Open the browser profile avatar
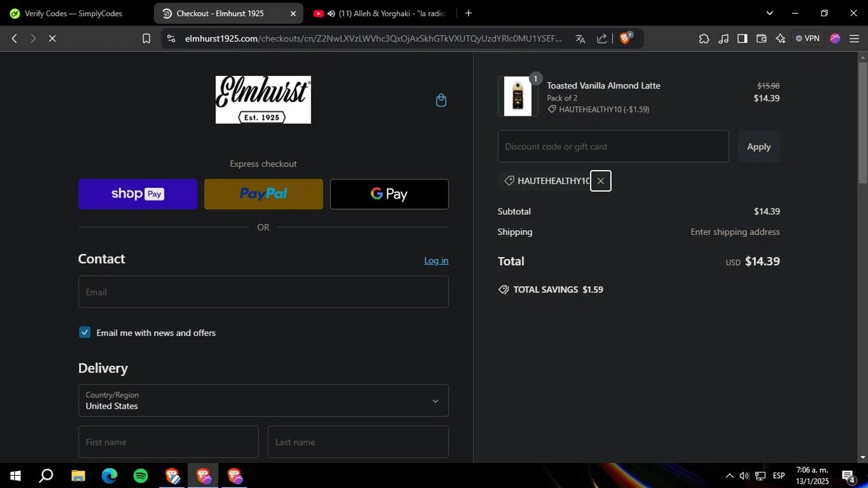The height and width of the screenshot is (488, 868). pos(835,39)
